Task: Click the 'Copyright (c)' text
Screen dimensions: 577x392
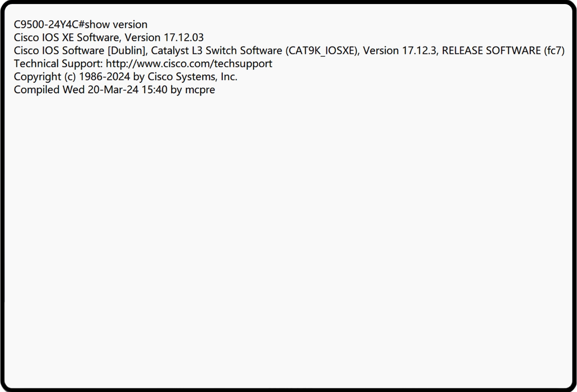Action: tap(45, 77)
